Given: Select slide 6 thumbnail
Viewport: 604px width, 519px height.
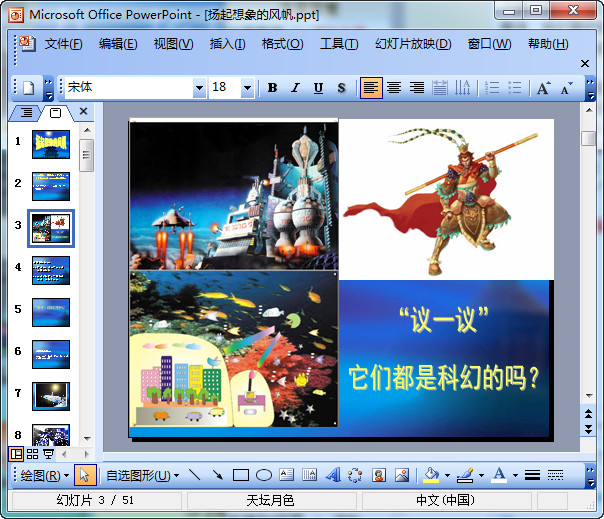Looking at the screenshot, I should (51, 354).
